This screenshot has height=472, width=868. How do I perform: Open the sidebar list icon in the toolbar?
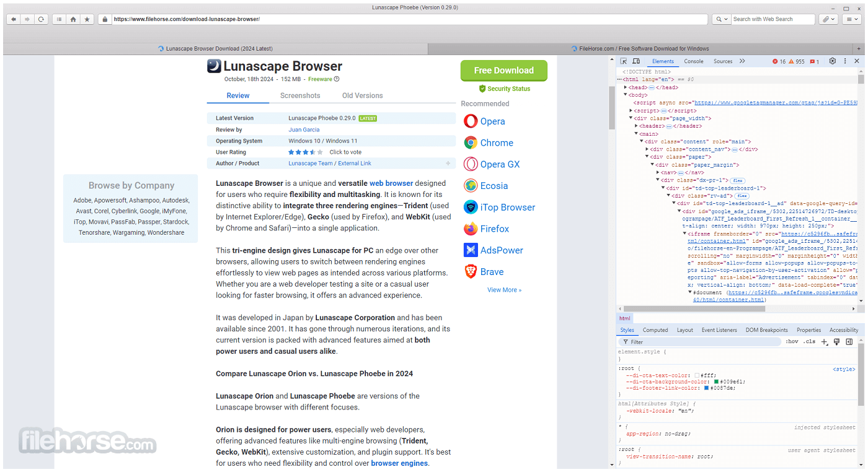59,19
